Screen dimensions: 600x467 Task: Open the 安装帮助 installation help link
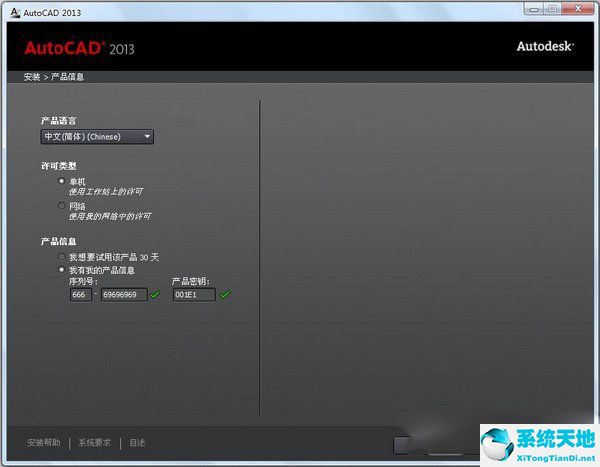[44, 443]
